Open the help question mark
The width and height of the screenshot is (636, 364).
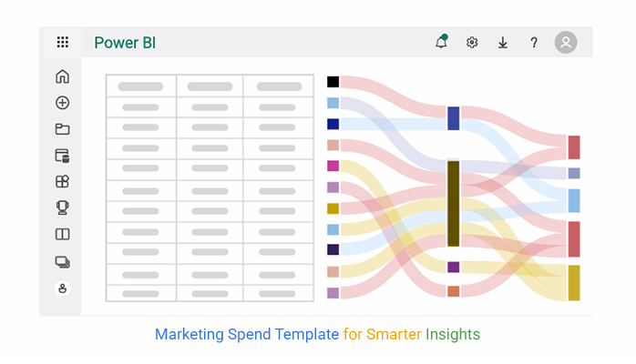[x=534, y=43]
